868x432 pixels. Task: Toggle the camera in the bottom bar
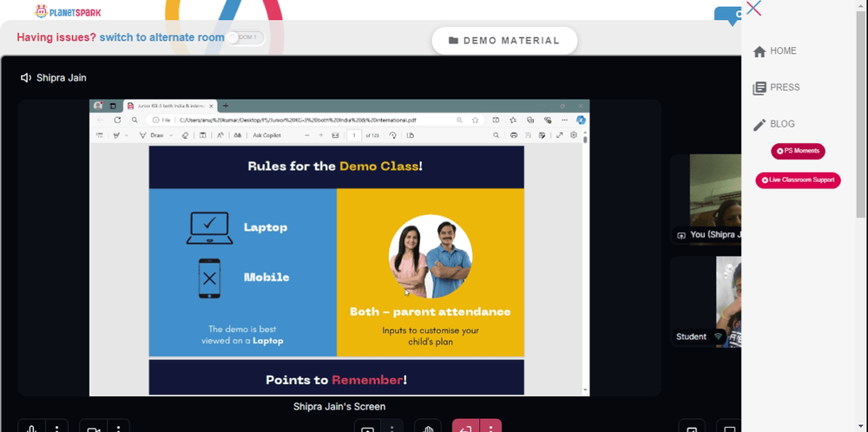click(93, 427)
